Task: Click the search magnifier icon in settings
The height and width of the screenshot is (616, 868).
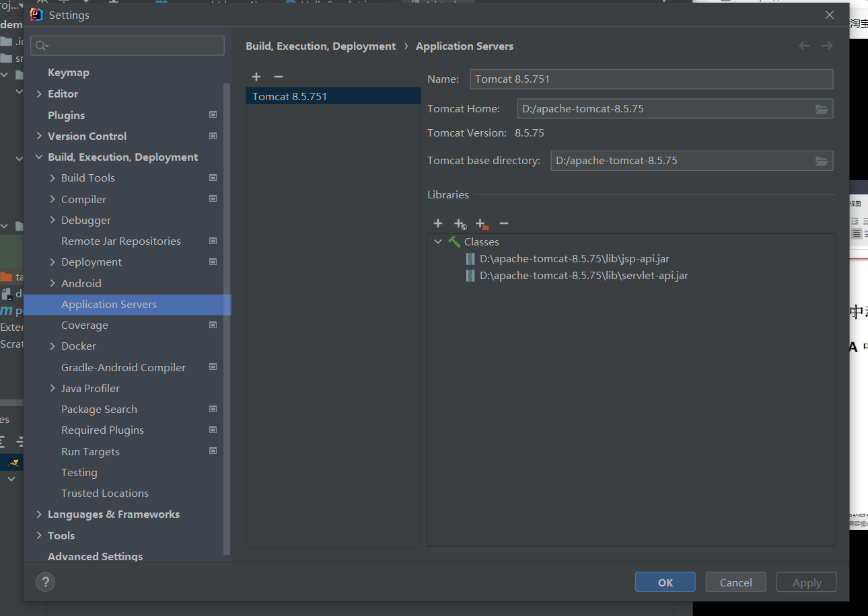Action: 42,46
